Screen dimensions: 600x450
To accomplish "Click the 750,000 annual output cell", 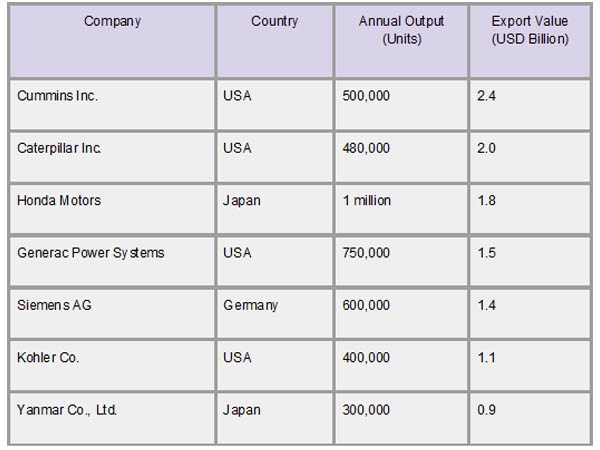I will [x=366, y=253].
